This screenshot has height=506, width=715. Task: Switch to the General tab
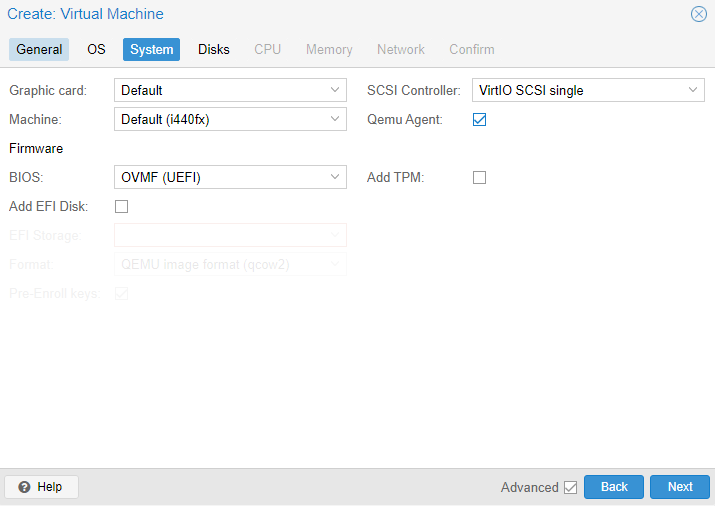coord(39,49)
